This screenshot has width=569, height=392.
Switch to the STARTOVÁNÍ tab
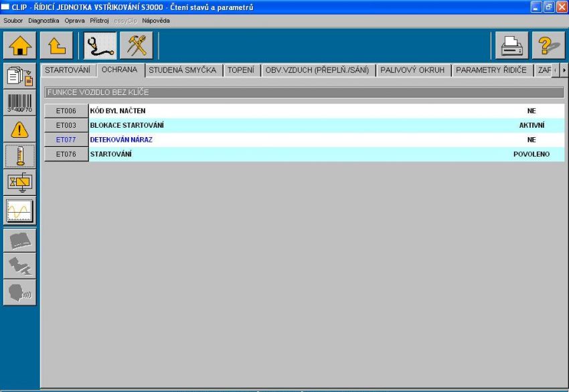(67, 70)
